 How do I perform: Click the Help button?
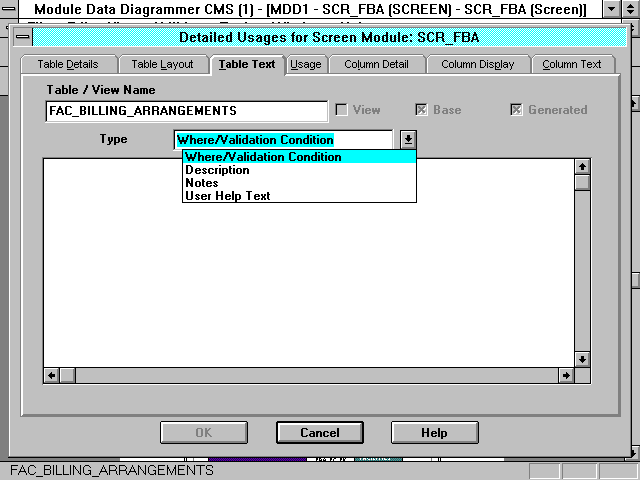[x=434, y=433]
